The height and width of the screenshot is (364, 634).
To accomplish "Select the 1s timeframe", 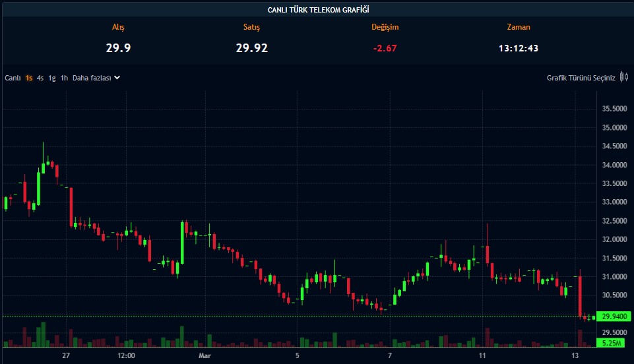I will coord(29,78).
